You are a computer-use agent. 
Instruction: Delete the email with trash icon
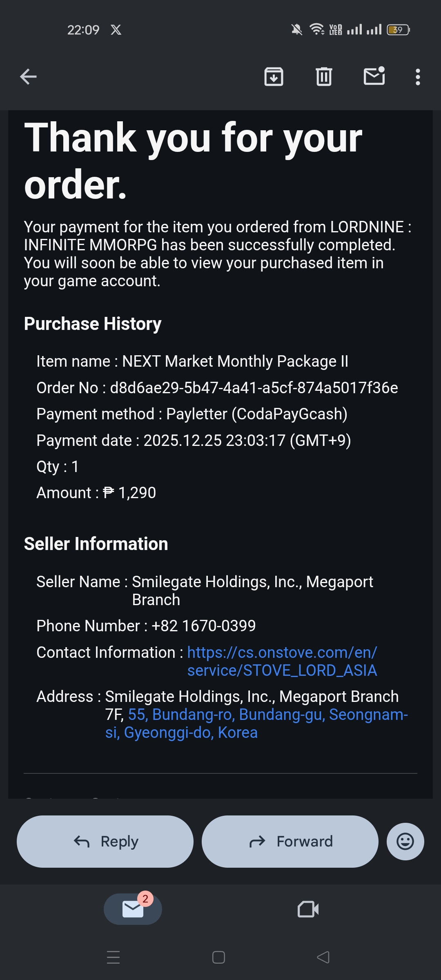[x=324, y=76]
